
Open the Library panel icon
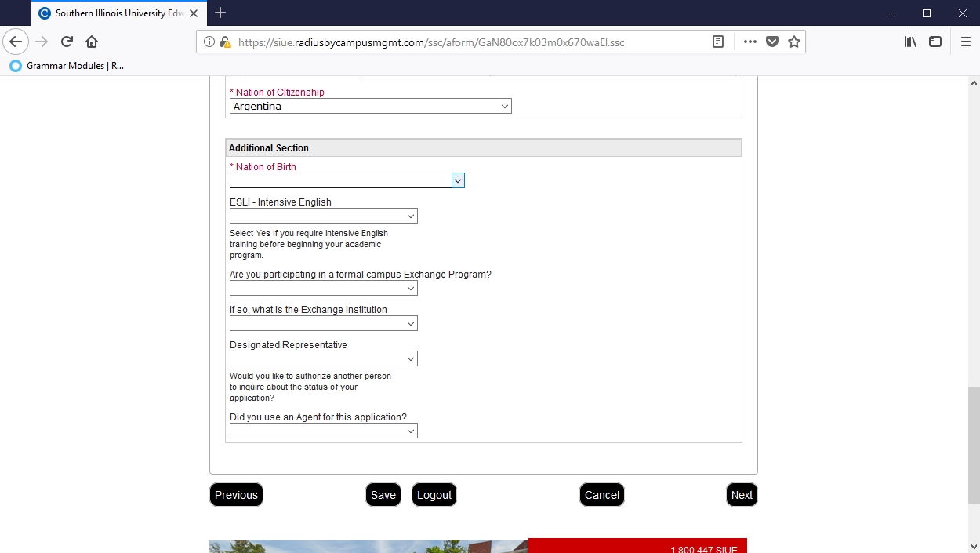pos(910,42)
